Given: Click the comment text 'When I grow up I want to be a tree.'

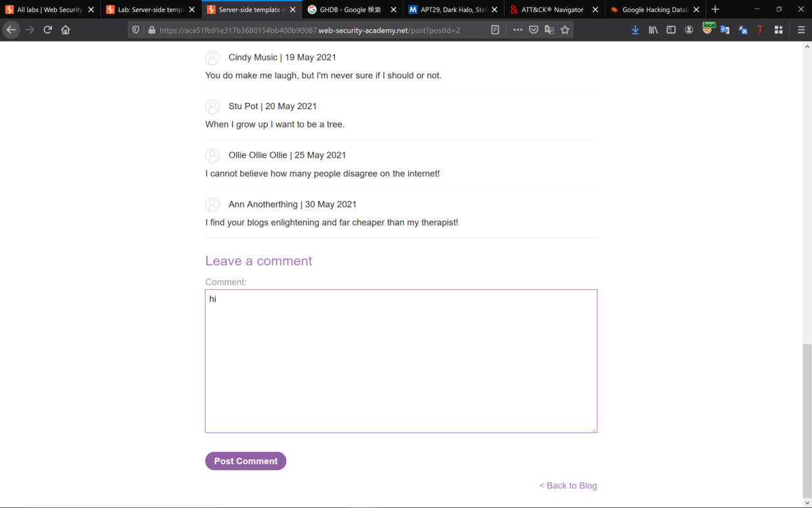Looking at the screenshot, I should (275, 125).
